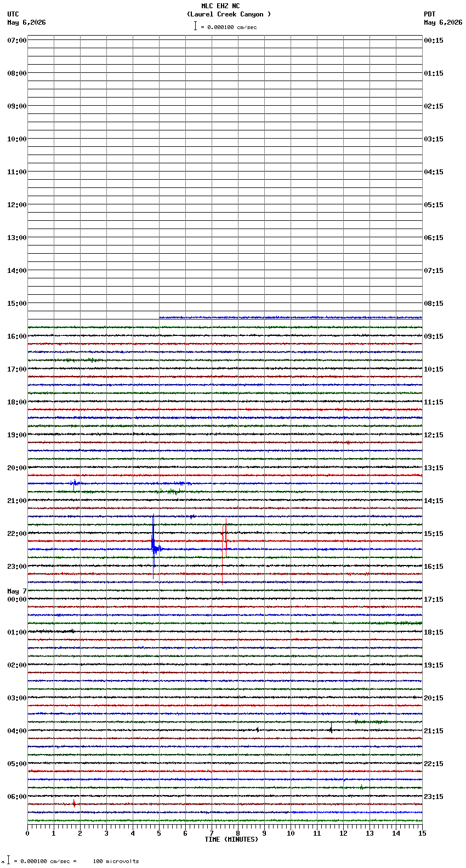Click the station title MLC EHZ NC
This screenshot has height=868, width=466.
(220, 6)
